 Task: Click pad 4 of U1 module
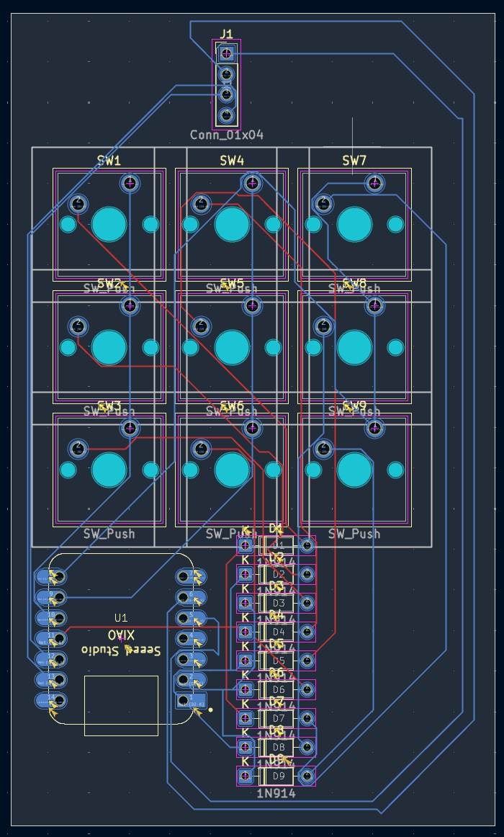point(192,638)
